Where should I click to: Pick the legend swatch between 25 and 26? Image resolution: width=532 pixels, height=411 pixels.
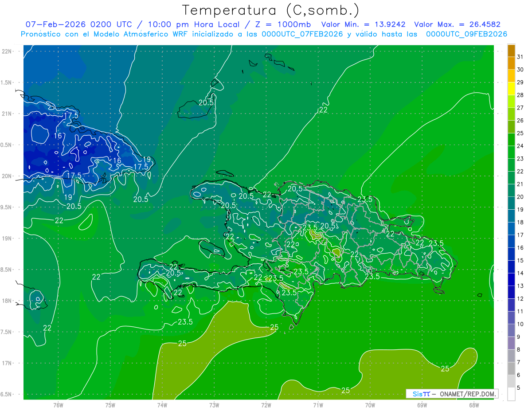click(511, 127)
